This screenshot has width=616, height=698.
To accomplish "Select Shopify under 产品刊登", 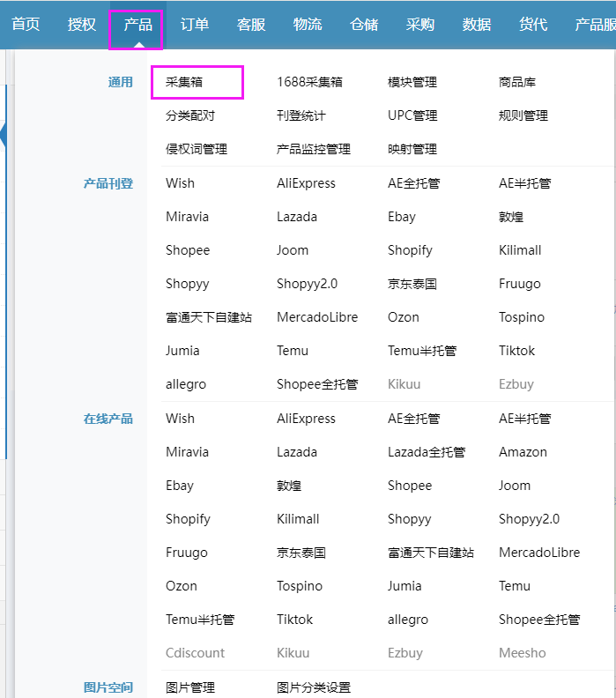I will click(410, 250).
